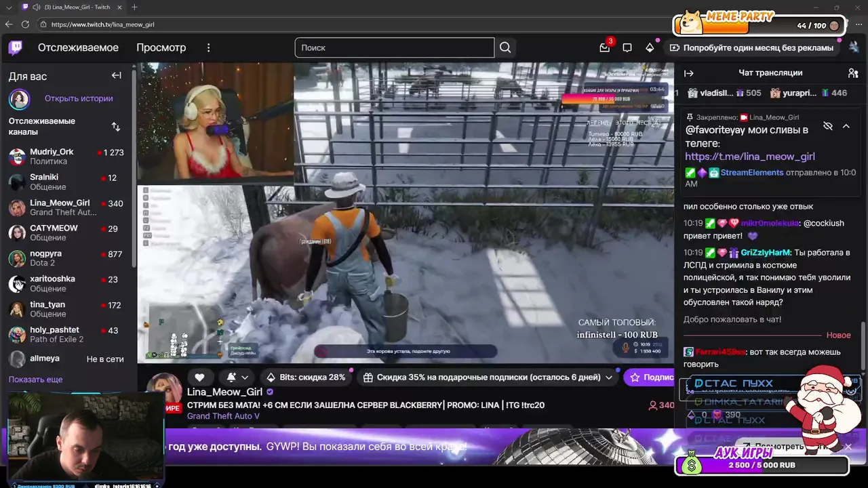Collapse the pinned message chevron
This screenshot has width=868, height=488.
(846, 126)
